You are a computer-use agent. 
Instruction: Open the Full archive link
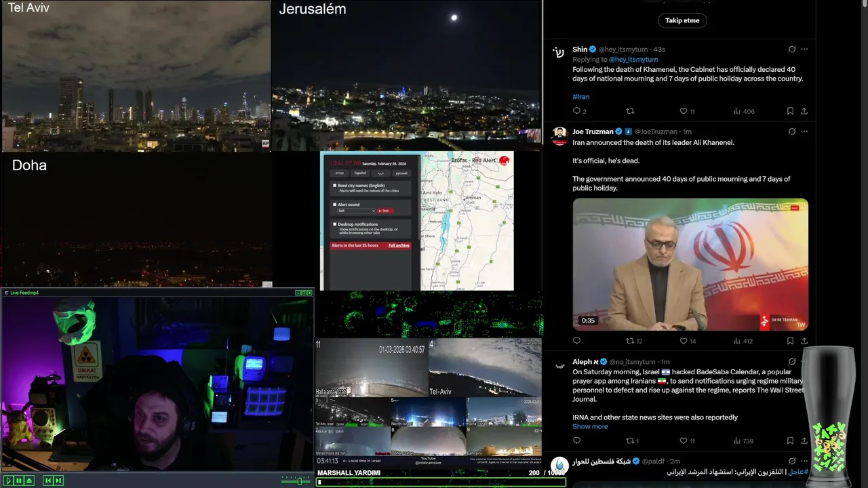[399, 245]
